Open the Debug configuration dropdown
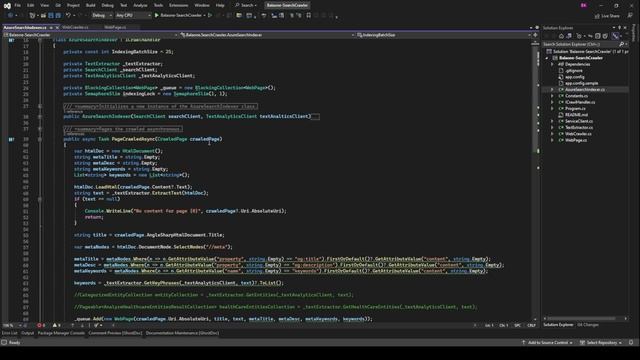 click(x=102, y=16)
